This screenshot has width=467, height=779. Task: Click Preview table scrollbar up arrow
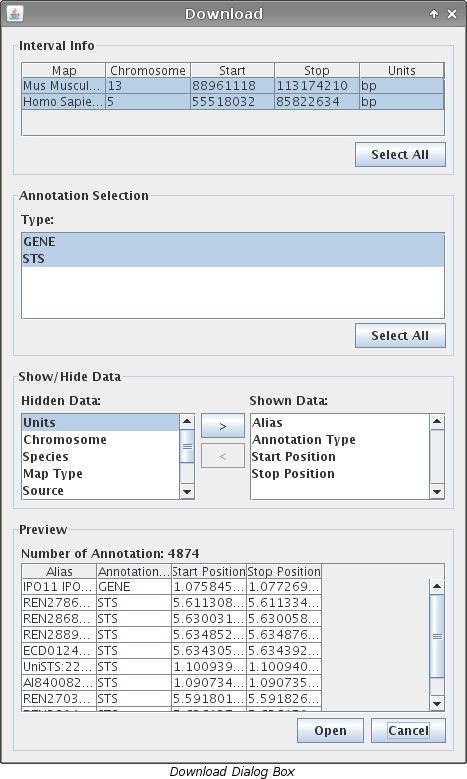point(437,586)
